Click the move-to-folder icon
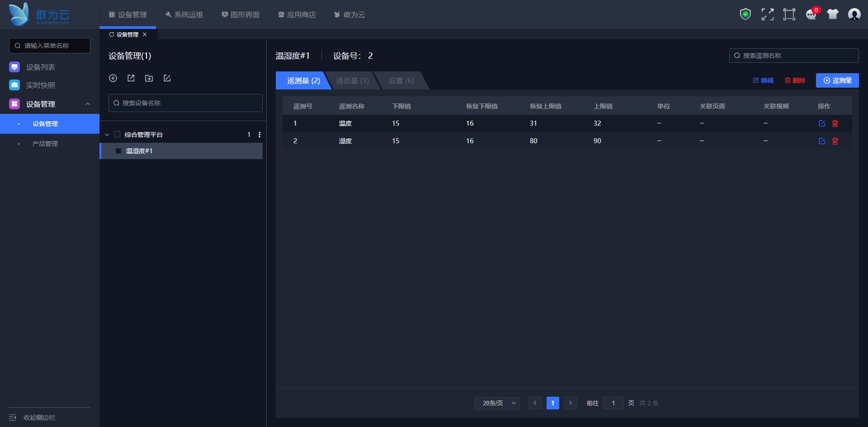 [149, 78]
